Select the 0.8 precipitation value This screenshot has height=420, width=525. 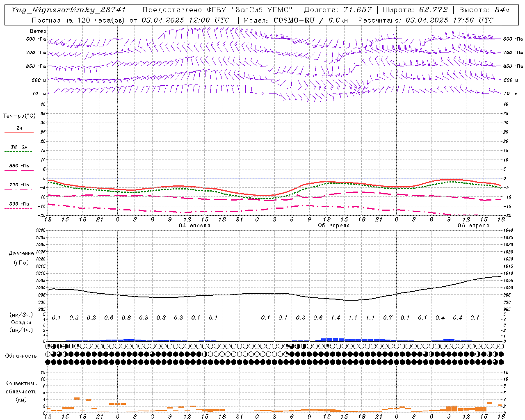[126, 318]
